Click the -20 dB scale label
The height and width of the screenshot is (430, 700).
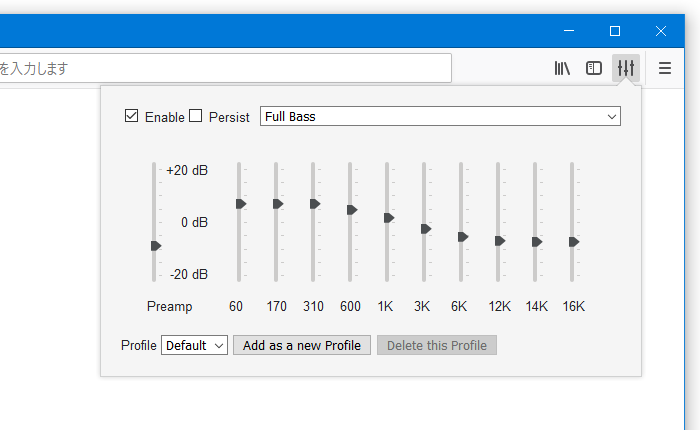pos(189,274)
